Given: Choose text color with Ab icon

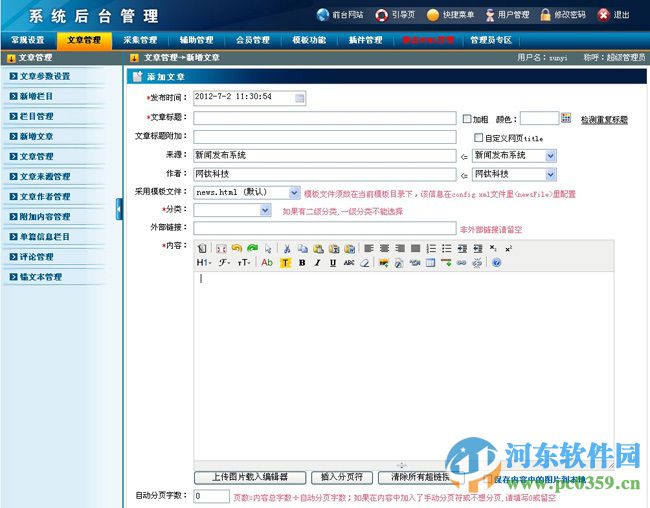Looking at the screenshot, I should pos(267,263).
